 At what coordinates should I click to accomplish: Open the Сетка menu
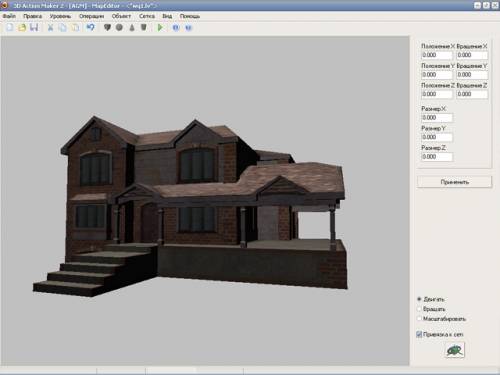(x=147, y=16)
